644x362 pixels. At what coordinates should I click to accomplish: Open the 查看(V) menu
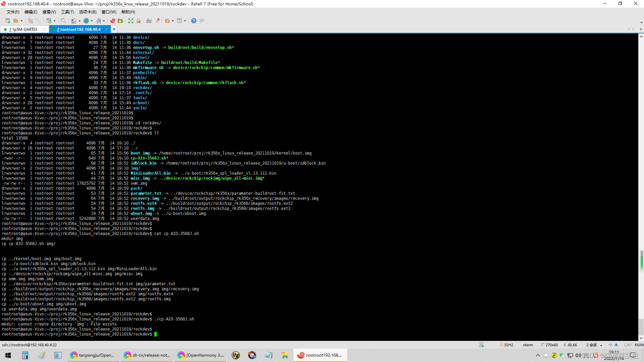tap(49, 12)
